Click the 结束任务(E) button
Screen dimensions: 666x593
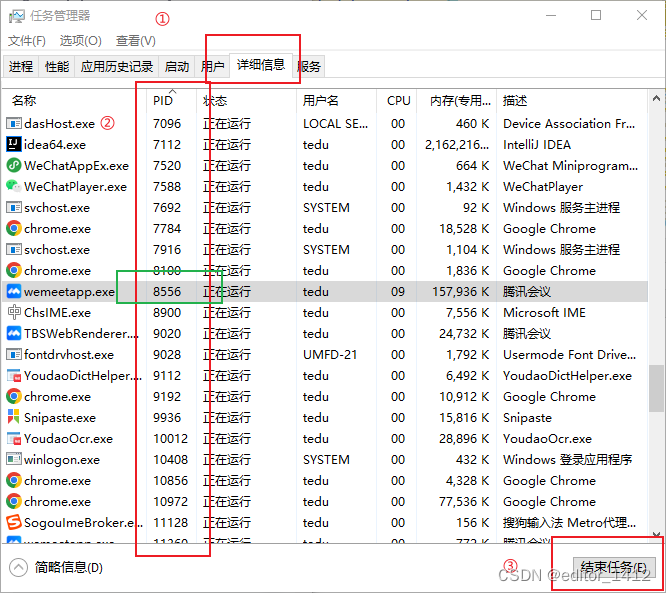click(x=614, y=568)
